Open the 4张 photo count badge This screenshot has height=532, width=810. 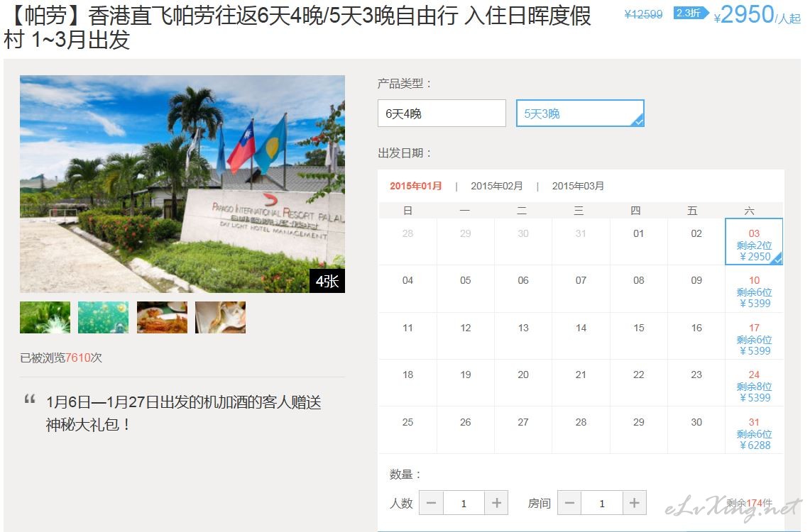tap(327, 281)
